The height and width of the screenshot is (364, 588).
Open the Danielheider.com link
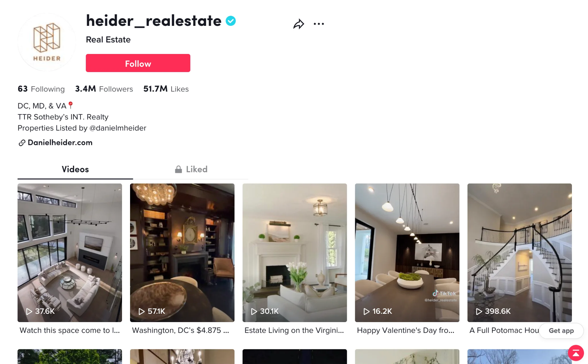[x=60, y=143]
